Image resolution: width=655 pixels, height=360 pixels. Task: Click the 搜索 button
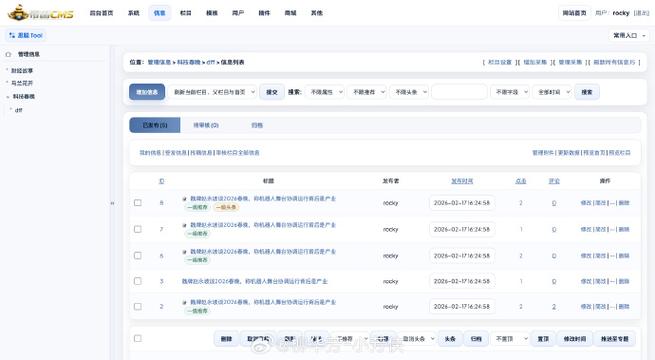(x=587, y=92)
